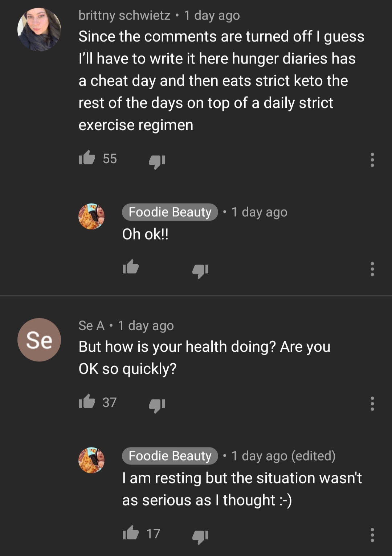
Task: Open Se A channel name link
Action: pos(91,326)
